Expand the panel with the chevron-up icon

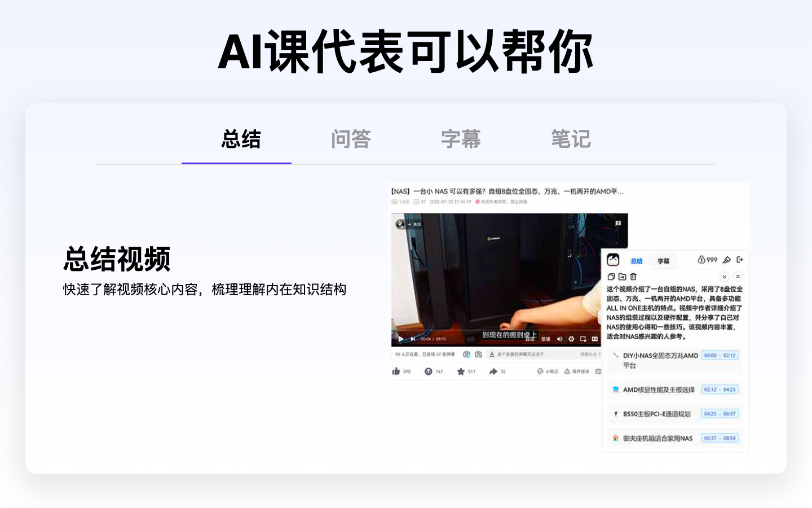point(739,277)
